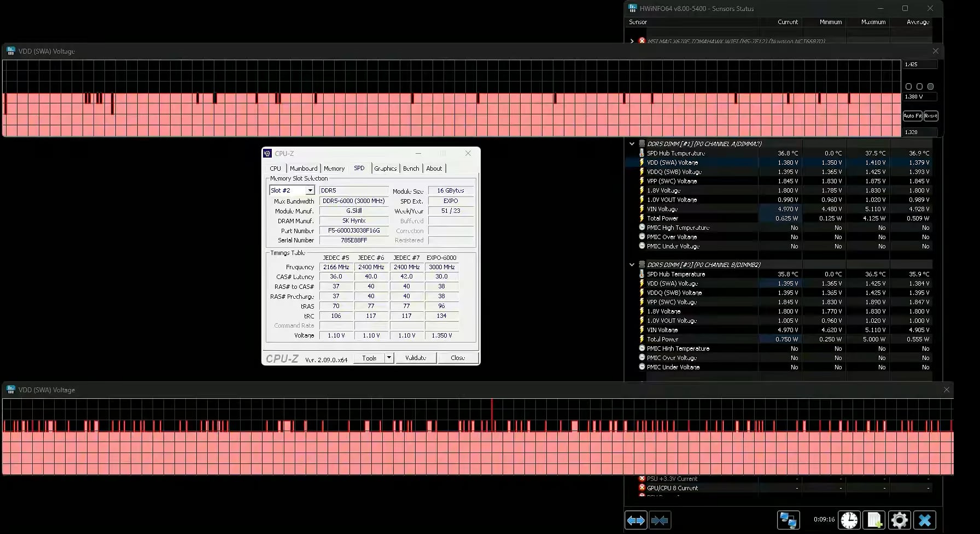Click the collapse inward arrows icon in HWiNFO
Image resolution: width=980 pixels, height=534 pixels.
(660, 520)
